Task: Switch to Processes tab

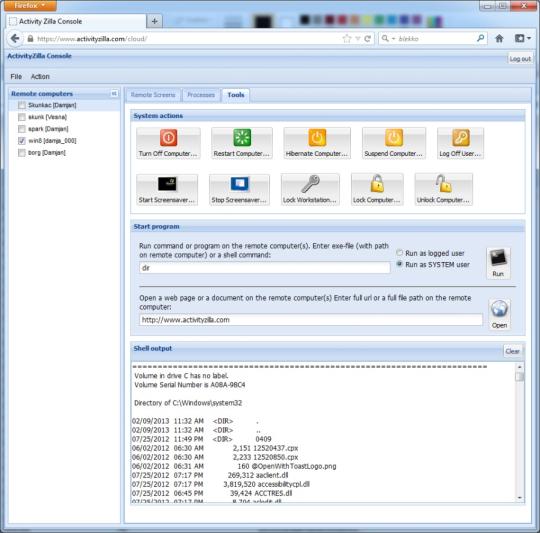Action: (201, 95)
